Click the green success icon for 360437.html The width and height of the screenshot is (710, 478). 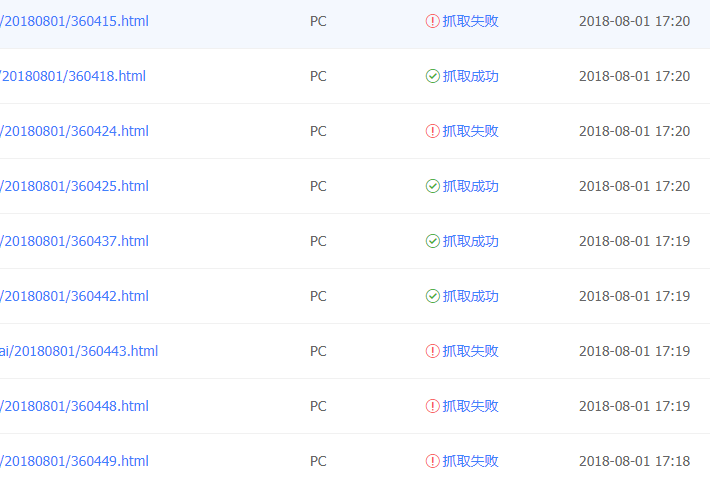click(x=432, y=241)
